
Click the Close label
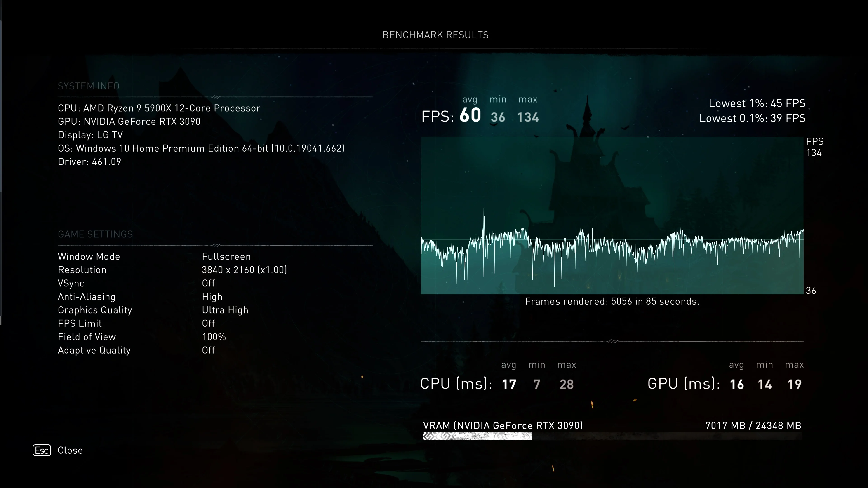70,450
